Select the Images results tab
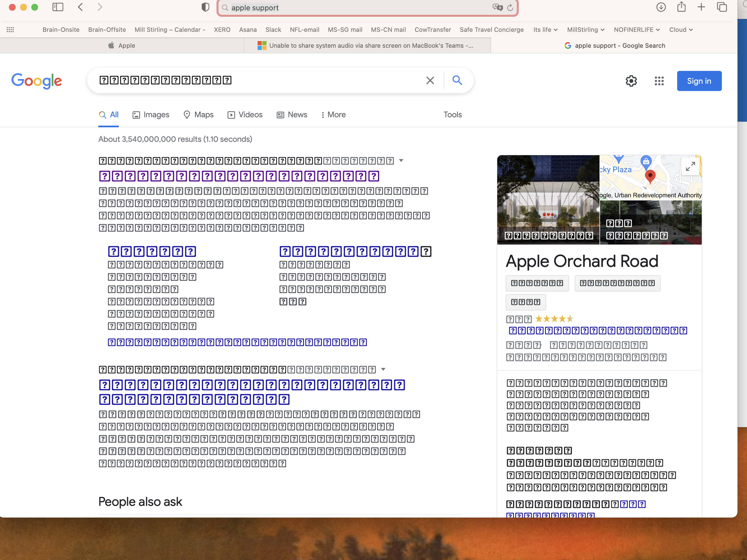Viewport: 747px width, 560px height. (151, 115)
